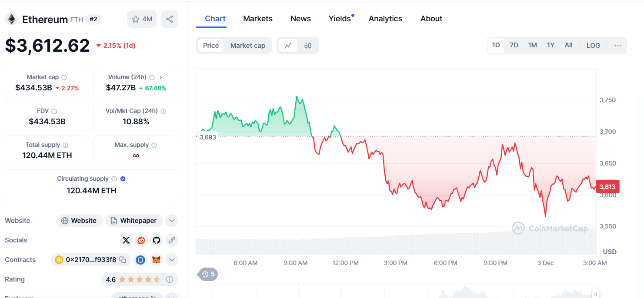644x298 pixels.
Task: Expand more website links chevron
Action: tap(172, 221)
